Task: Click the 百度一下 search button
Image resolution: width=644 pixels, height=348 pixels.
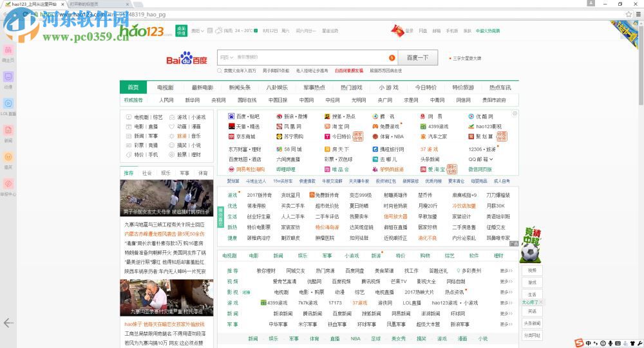Action: tap(417, 58)
